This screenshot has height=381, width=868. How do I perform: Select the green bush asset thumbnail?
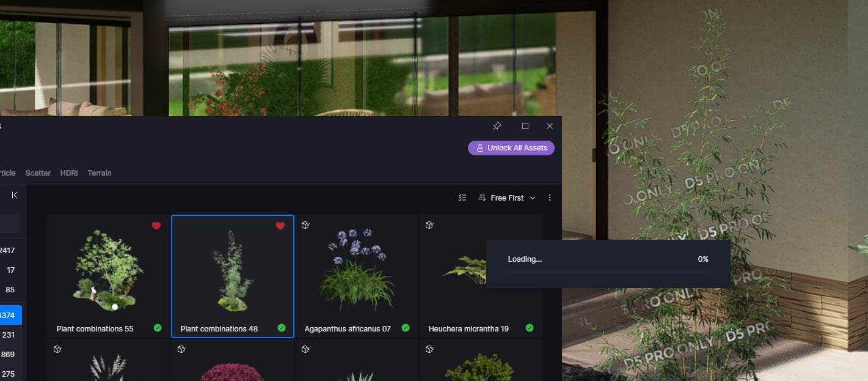[x=481, y=360]
